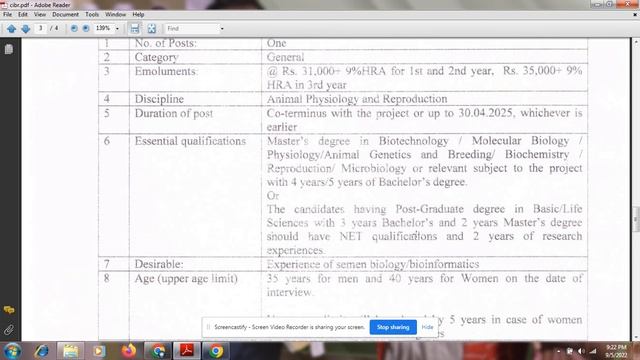640x360 pixels.
Task: Click the 'Essential qualifications' cell
Action: pyautogui.click(x=190, y=141)
